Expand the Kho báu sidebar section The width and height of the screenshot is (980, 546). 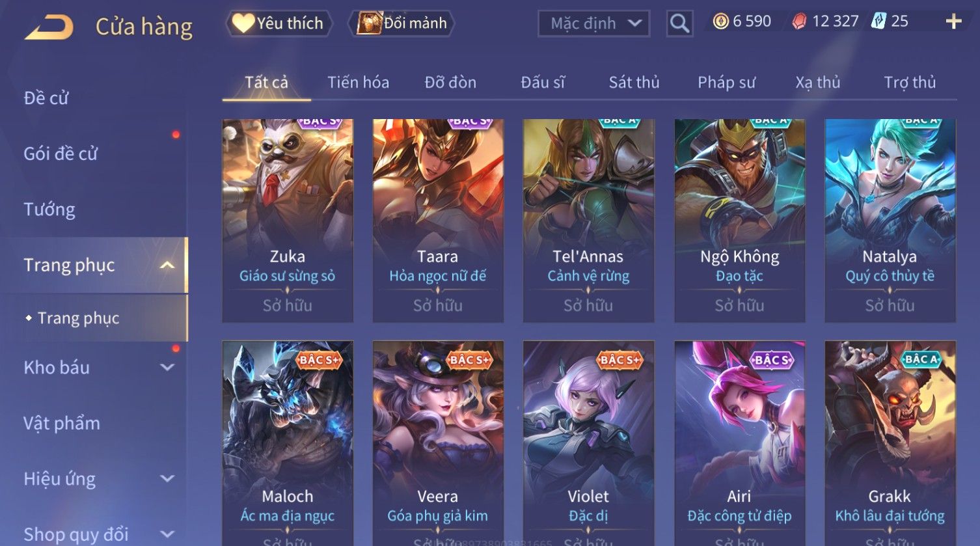[x=167, y=368]
